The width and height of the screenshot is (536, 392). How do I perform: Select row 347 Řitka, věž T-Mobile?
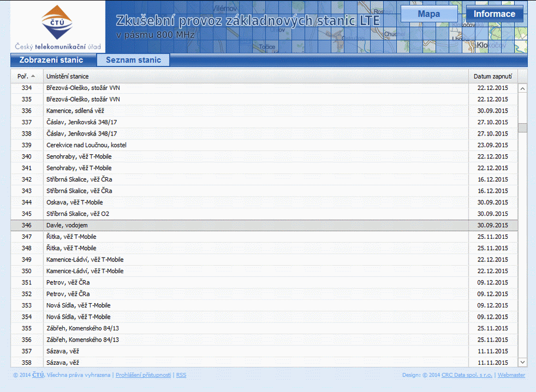tap(264, 237)
